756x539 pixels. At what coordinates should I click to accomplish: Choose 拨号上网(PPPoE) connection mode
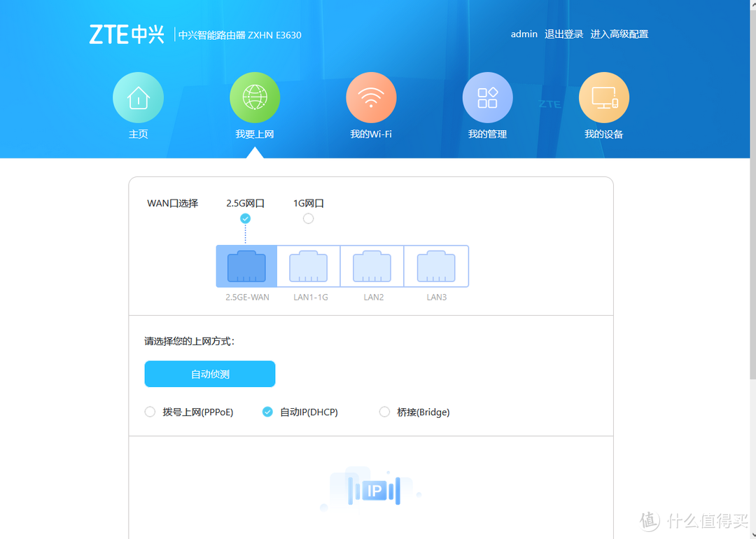150,412
